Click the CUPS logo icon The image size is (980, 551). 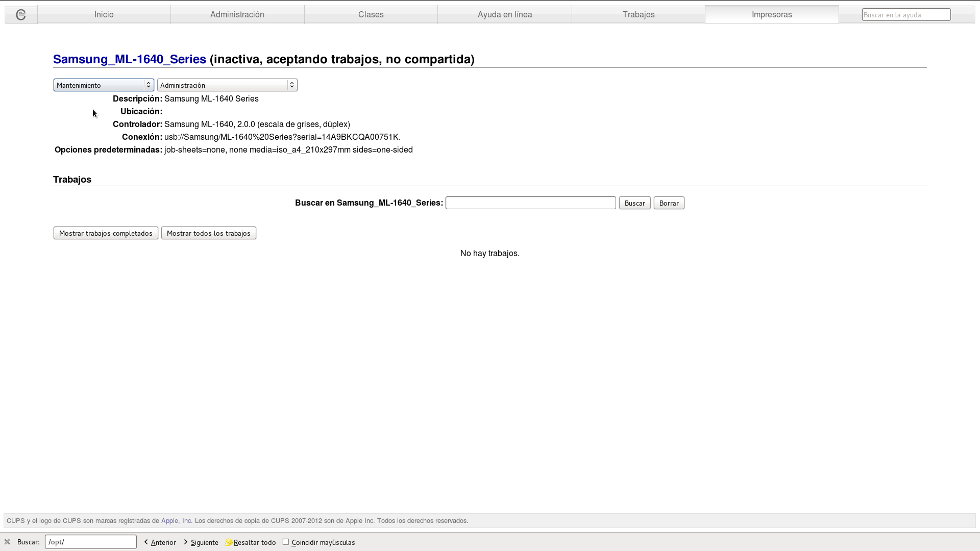[21, 15]
